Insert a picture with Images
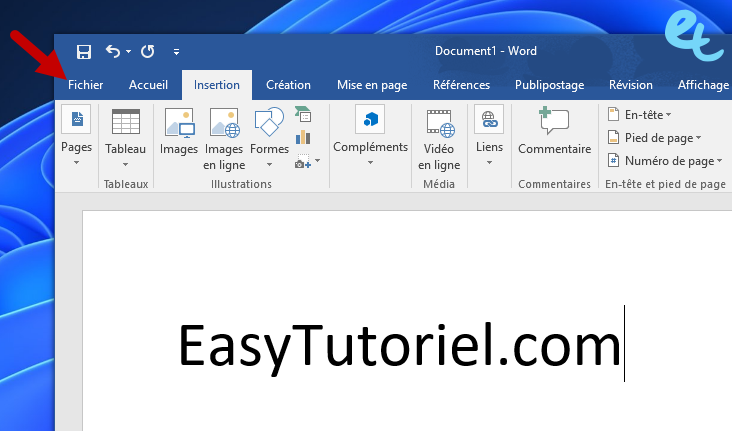The image size is (732, 431). point(179,132)
